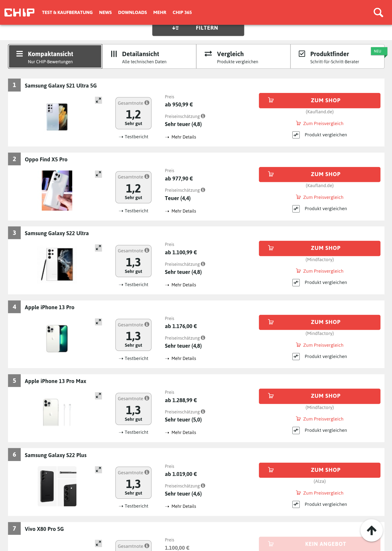Enlarge the Samsung Galaxy S21 Ultra image

[x=98, y=100]
